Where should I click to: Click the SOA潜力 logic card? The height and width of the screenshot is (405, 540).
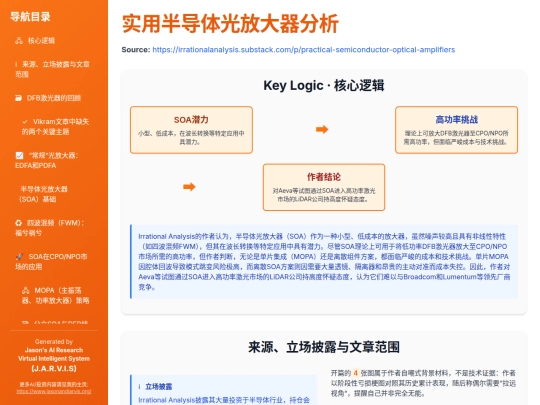coord(191,130)
